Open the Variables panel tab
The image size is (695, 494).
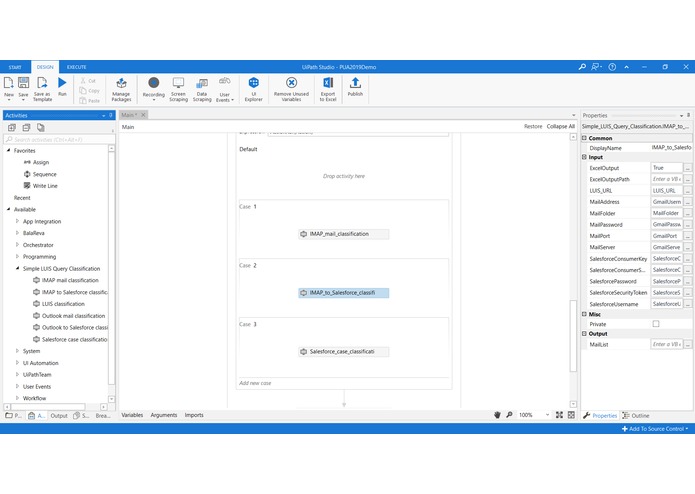(x=132, y=415)
